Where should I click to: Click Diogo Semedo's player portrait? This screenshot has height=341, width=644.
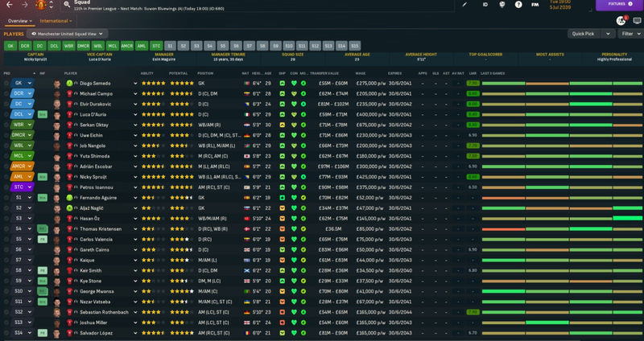[57, 83]
